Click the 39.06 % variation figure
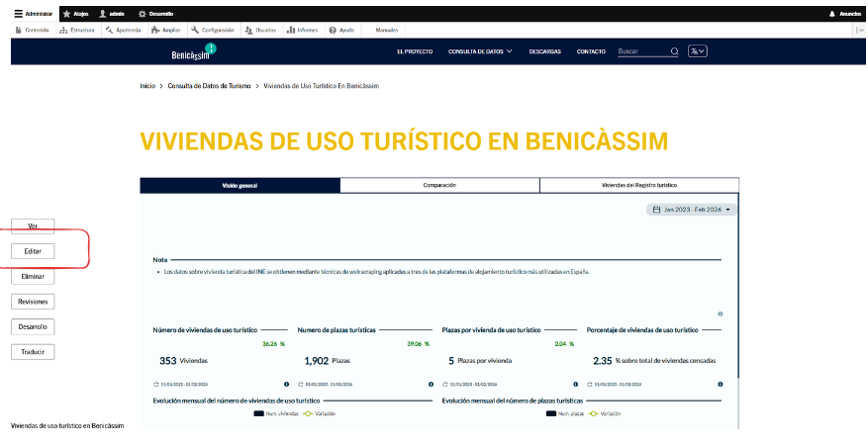868x445 pixels. click(x=418, y=344)
